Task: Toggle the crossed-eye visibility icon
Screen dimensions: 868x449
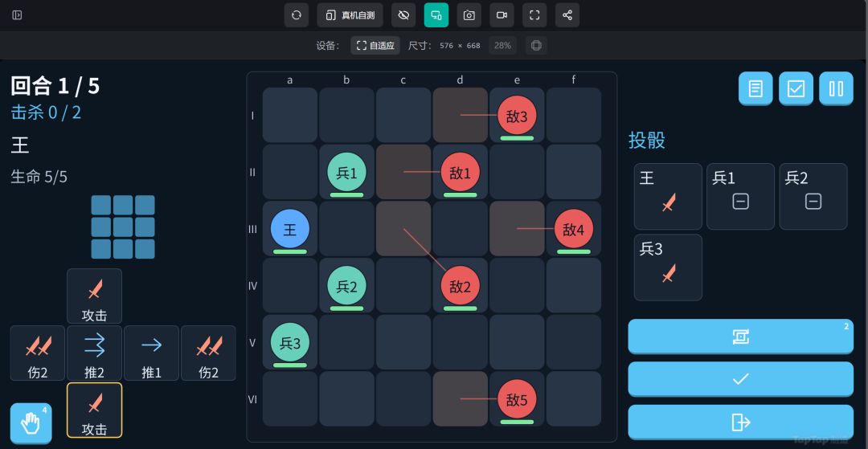Action: click(x=403, y=15)
